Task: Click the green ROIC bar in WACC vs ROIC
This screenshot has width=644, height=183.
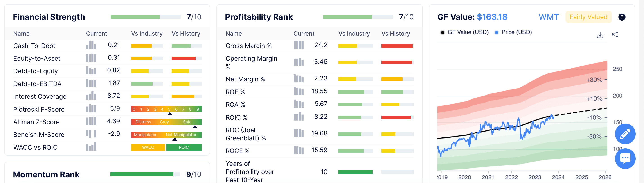Action: coord(184,147)
